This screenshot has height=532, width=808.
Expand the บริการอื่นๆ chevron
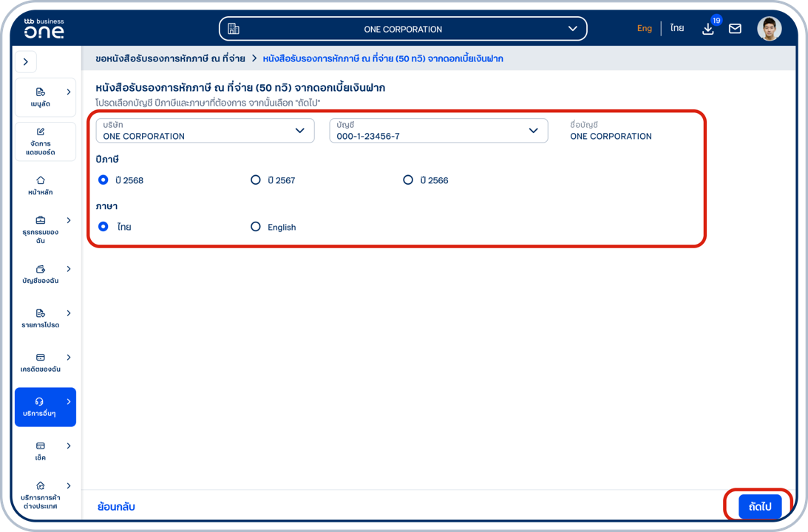point(69,402)
